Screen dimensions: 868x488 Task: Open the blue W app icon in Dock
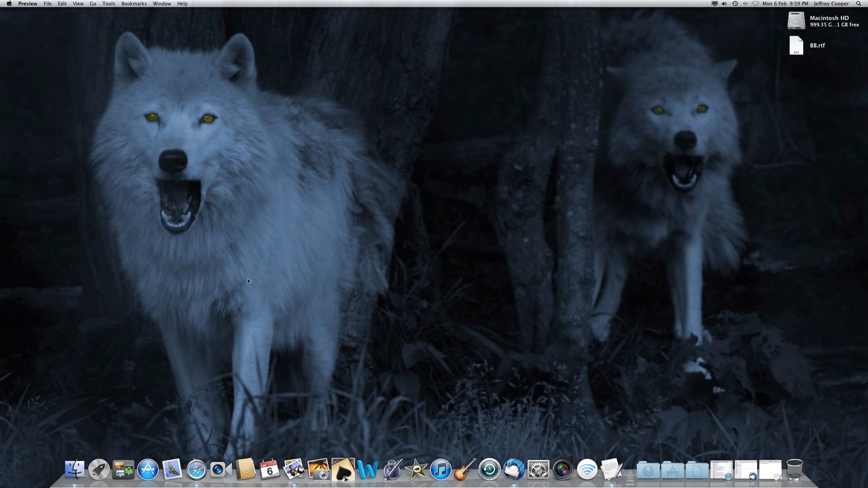click(x=368, y=469)
